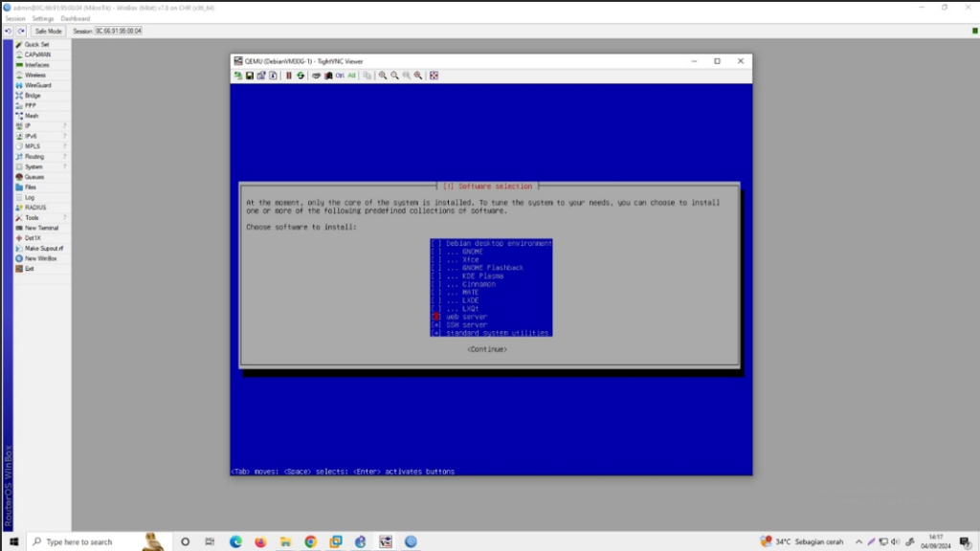Send Ctrl+Esc icon in TightVNC toolbar
The width and height of the screenshot is (980, 551).
[328, 76]
